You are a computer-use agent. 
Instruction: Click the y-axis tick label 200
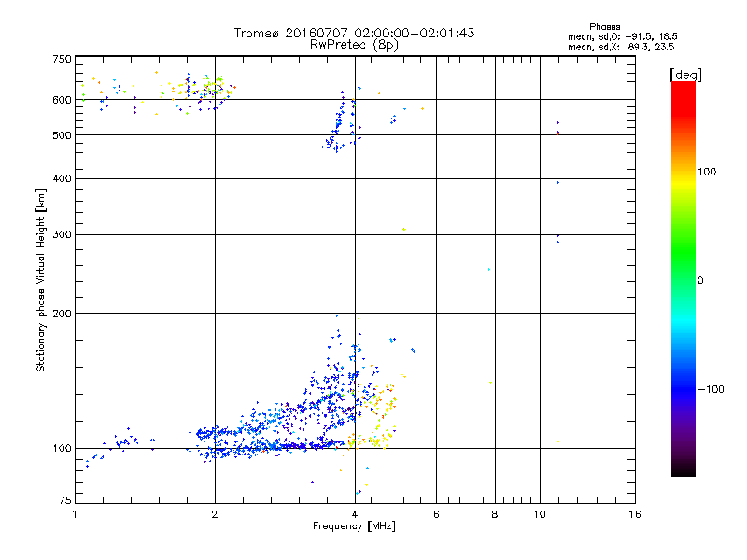[x=62, y=314]
